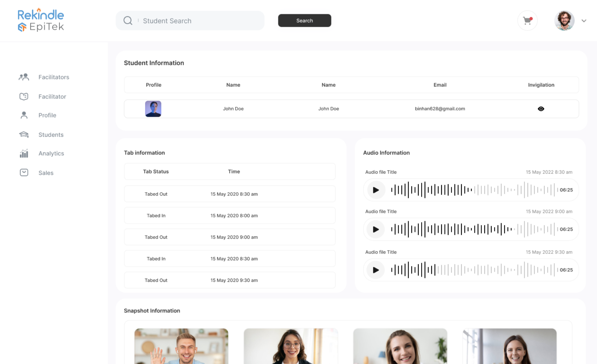The height and width of the screenshot is (364, 597).
Task: Open Facilitators in the sidebar
Action: pos(54,77)
